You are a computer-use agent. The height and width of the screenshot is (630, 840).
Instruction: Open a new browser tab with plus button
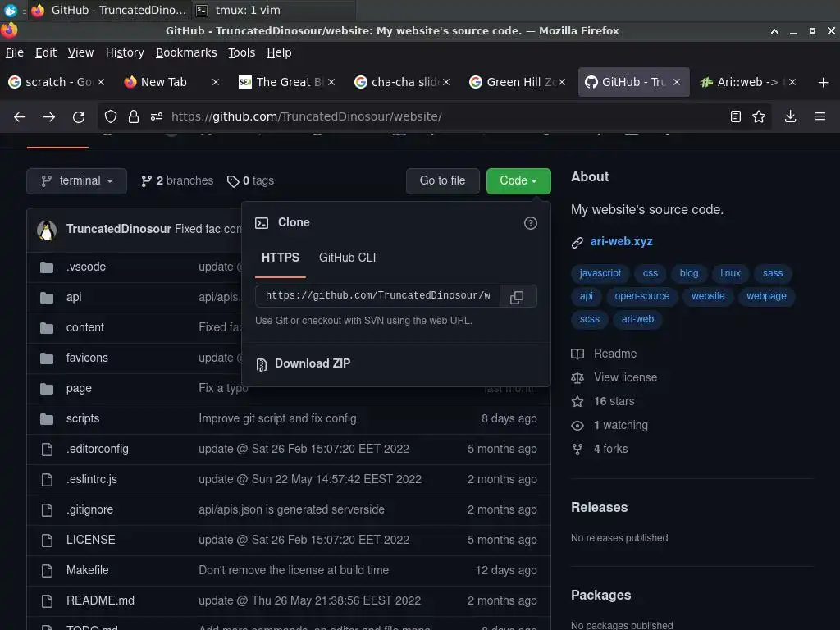[824, 83]
